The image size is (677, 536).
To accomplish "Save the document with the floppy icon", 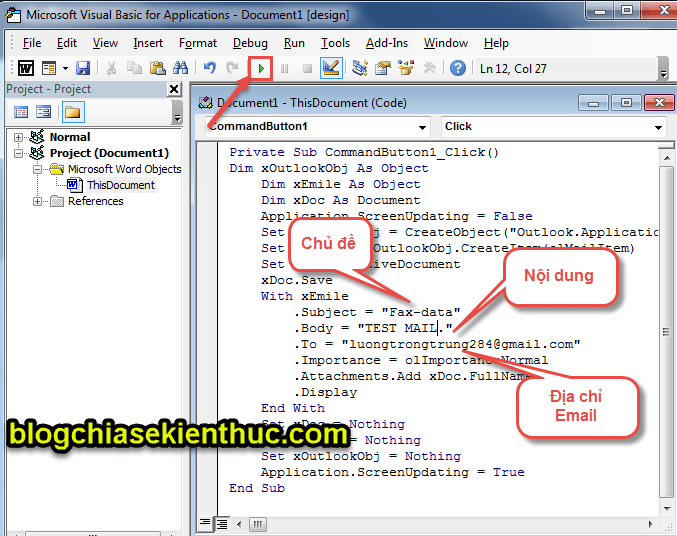I will coord(83,68).
